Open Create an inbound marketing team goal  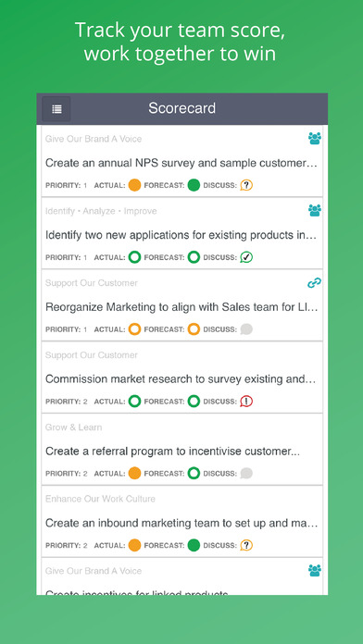tap(181, 524)
